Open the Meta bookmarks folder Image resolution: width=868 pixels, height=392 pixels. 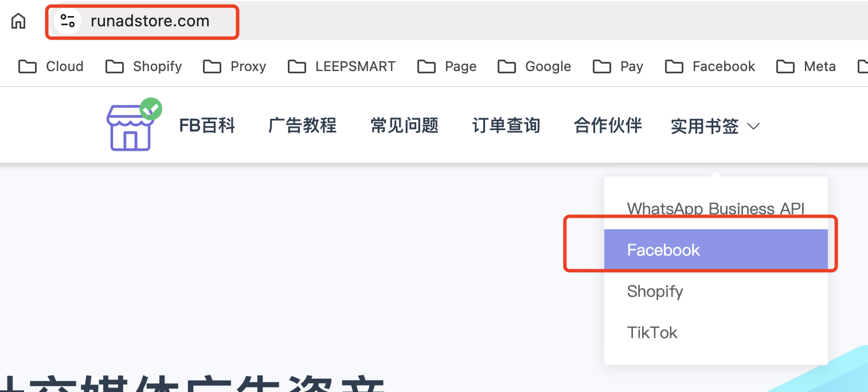point(806,66)
